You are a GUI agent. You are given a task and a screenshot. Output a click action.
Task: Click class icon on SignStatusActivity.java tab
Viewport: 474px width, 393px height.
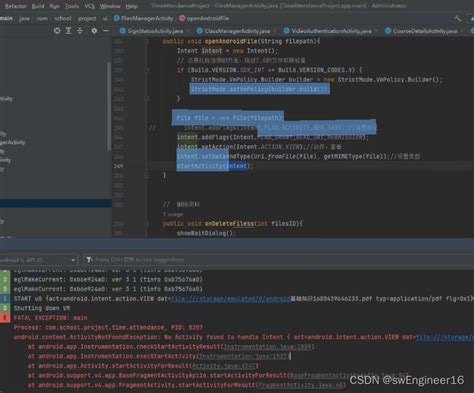pos(123,31)
